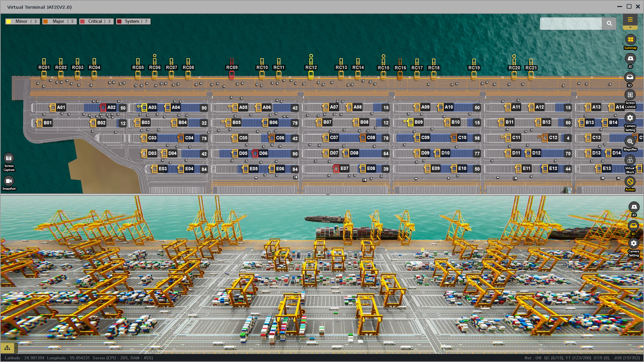Open top panel Camera Setting gear
644x362 pixels.
point(630,118)
